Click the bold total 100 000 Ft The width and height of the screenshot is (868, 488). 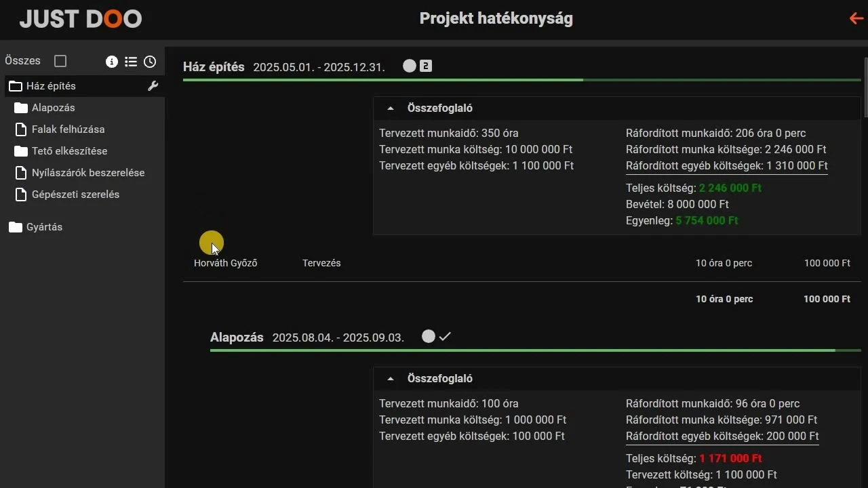coord(827,299)
